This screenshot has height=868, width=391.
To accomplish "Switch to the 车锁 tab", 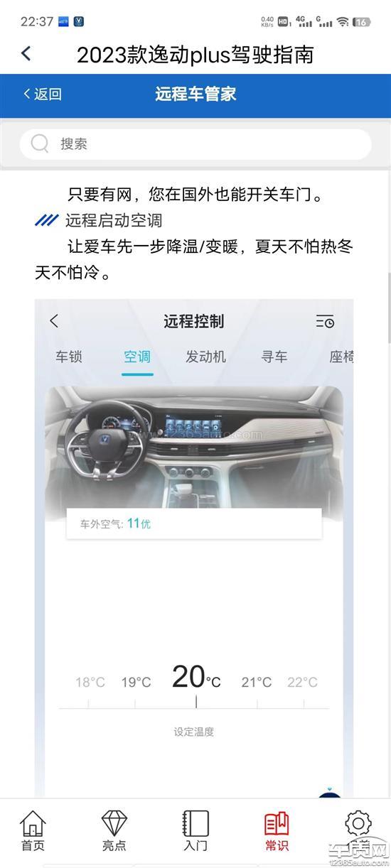I will coord(69,357).
